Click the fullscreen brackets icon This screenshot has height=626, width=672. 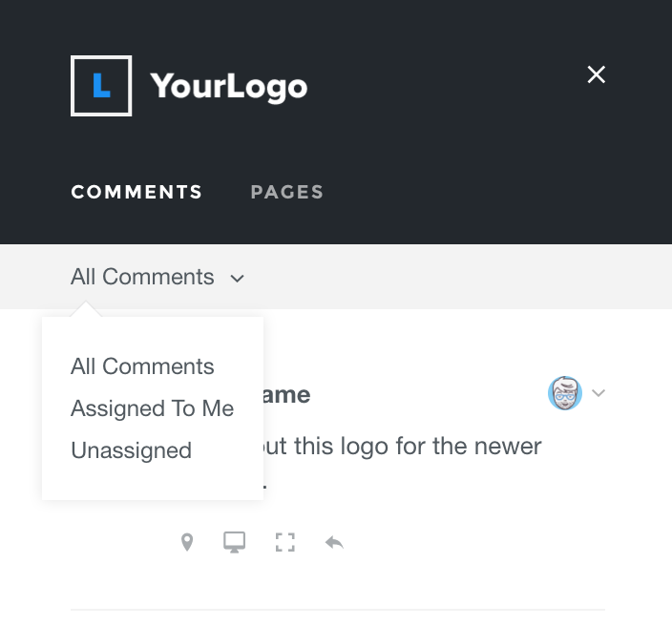[284, 542]
